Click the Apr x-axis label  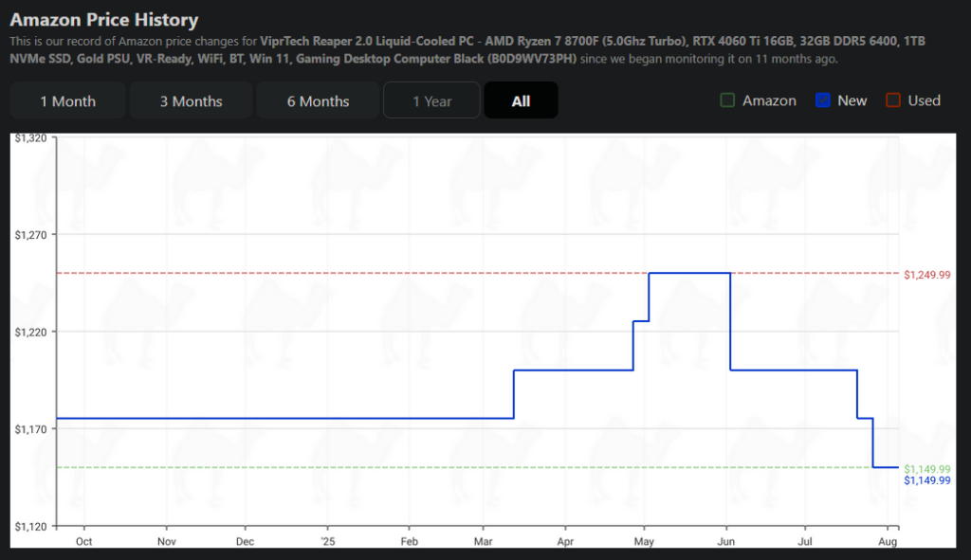click(565, 541)
